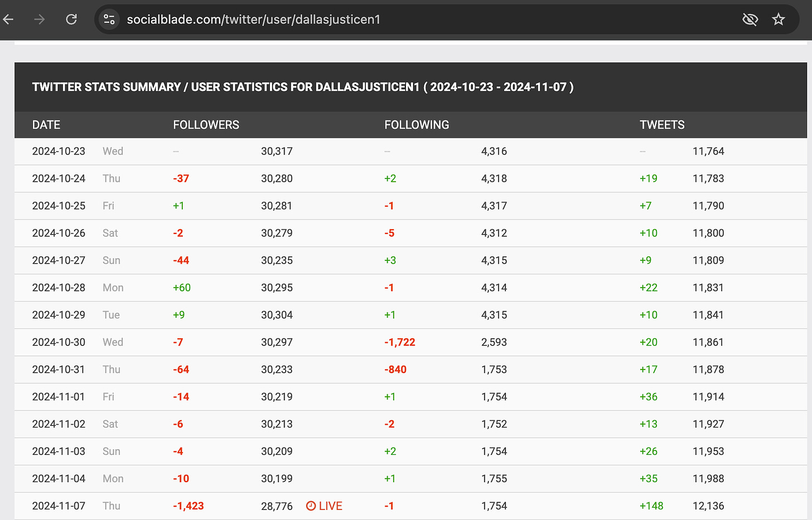Select the socialblade.com URL in address bar

254,20
